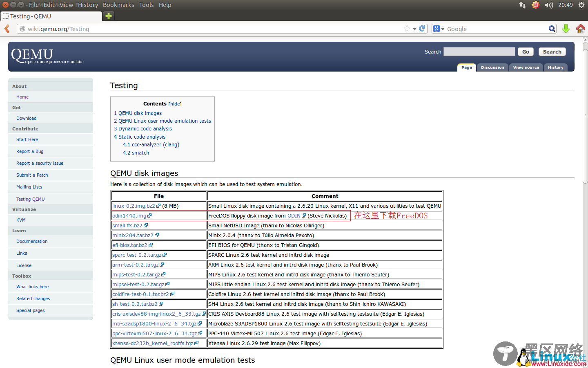Click the magnifier icon in Google search box

(552, 29)
